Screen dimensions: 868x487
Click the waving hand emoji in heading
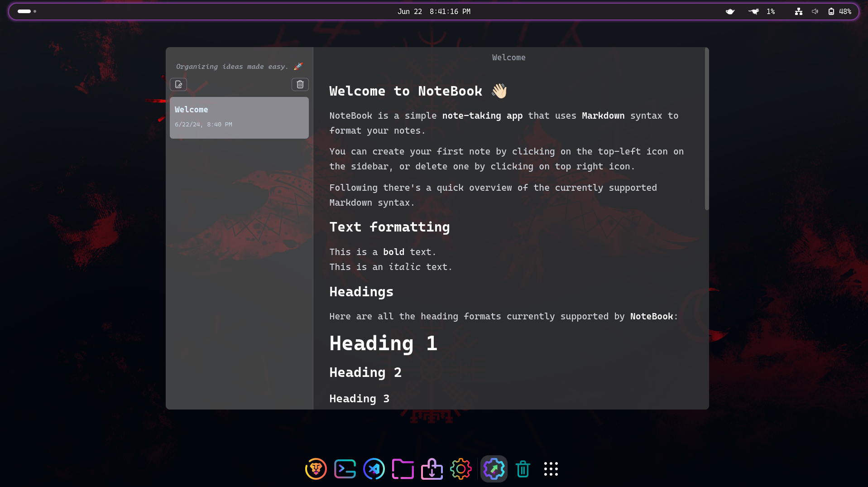tap(499, 91)
